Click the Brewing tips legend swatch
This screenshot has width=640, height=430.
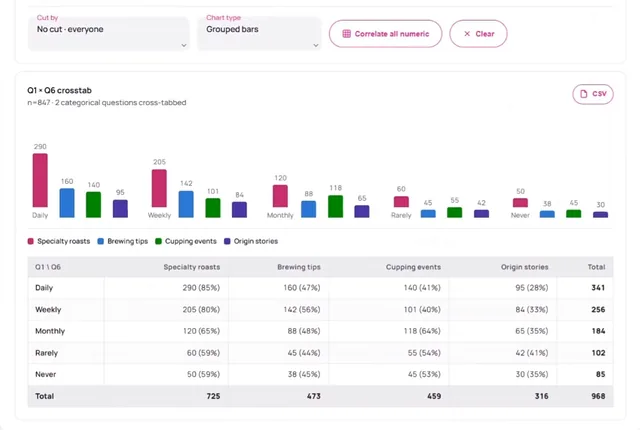coord(101,241)
